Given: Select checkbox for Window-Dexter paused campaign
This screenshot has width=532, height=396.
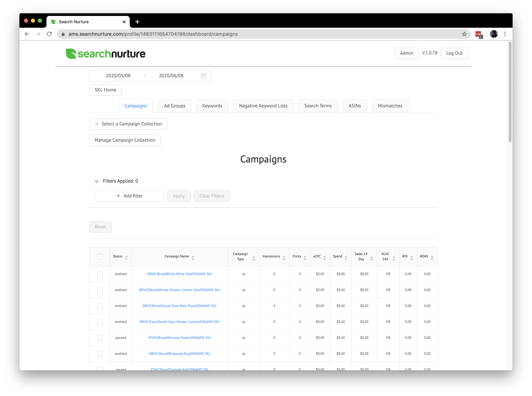Looking at the screenshot, I should pos(100,338).
